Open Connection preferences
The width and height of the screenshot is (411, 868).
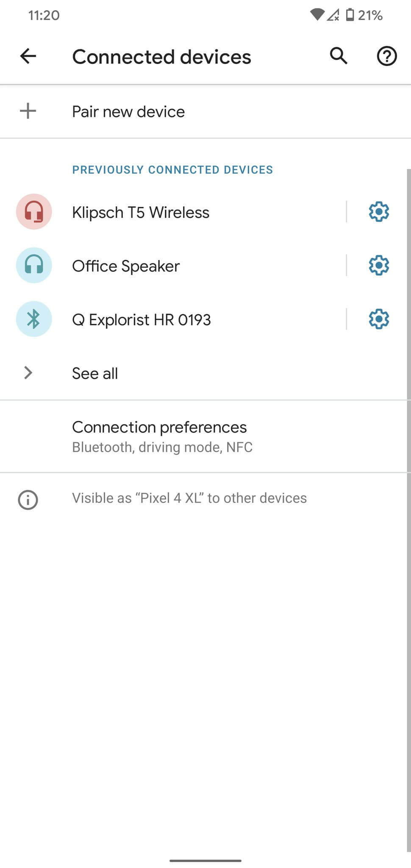pyautogui.click(x=159, y=436)
